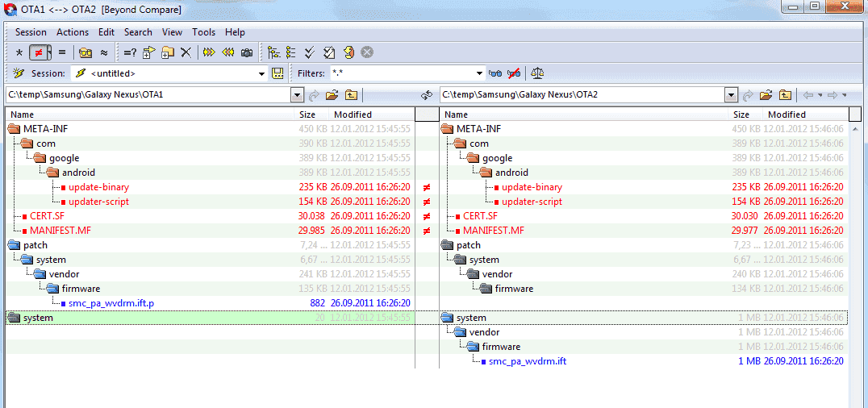Click the right pane Forward arrow
Viewport: 868px width, 408px height.
832,95
